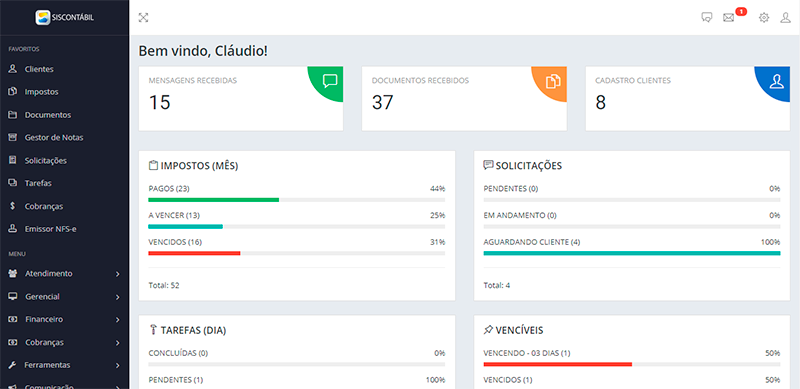The image size is (800, 389).
Task: Click the Aguardando Cliente progress bar
Action: tap(632, 253)
